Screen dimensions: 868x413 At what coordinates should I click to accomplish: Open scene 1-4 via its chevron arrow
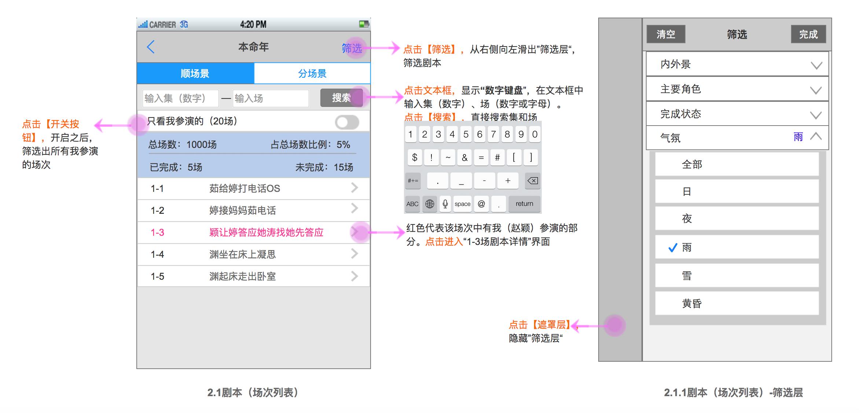tap(354, 254)
